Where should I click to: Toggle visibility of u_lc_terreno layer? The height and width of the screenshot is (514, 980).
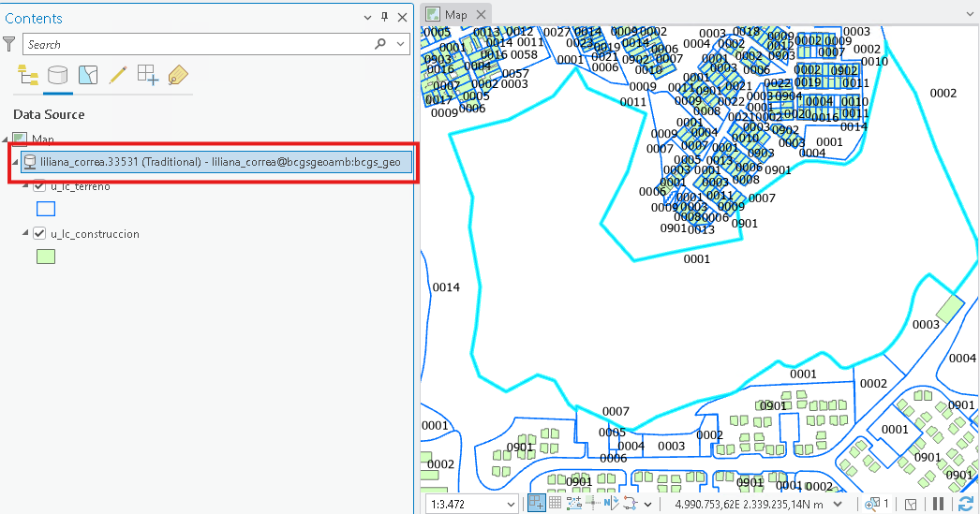pos(39,185)
